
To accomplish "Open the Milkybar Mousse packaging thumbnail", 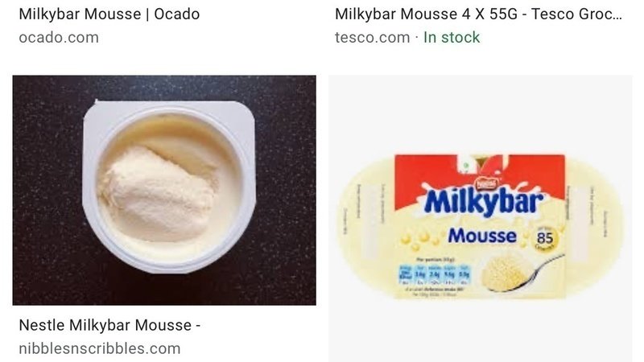I will point(480,218).
